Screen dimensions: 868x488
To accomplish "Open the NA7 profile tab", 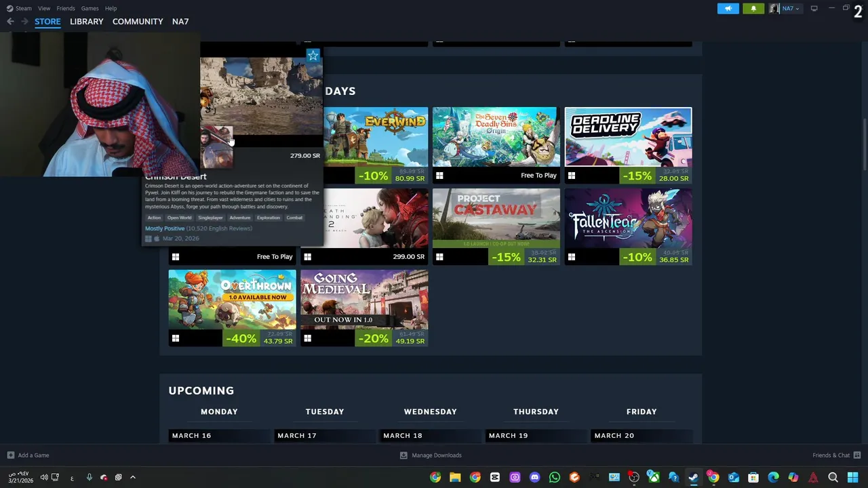I will (180, 22).
